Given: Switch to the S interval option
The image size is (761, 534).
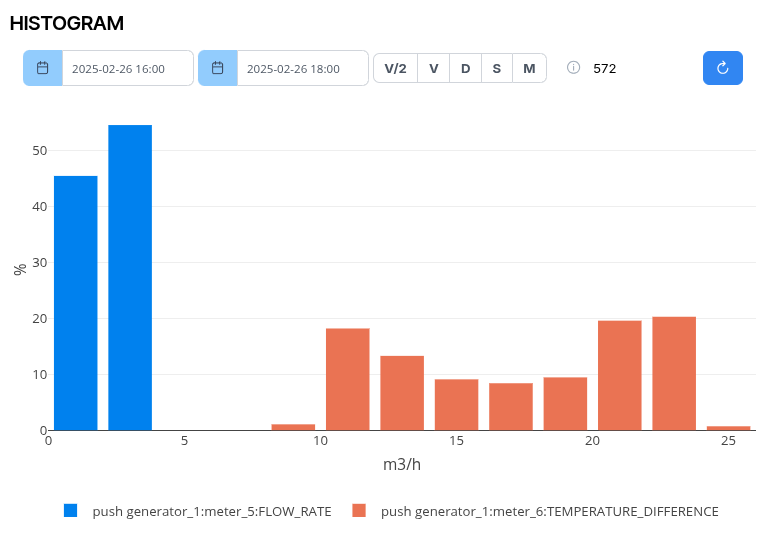Looking at the screenshot, I should click(497, 68).
